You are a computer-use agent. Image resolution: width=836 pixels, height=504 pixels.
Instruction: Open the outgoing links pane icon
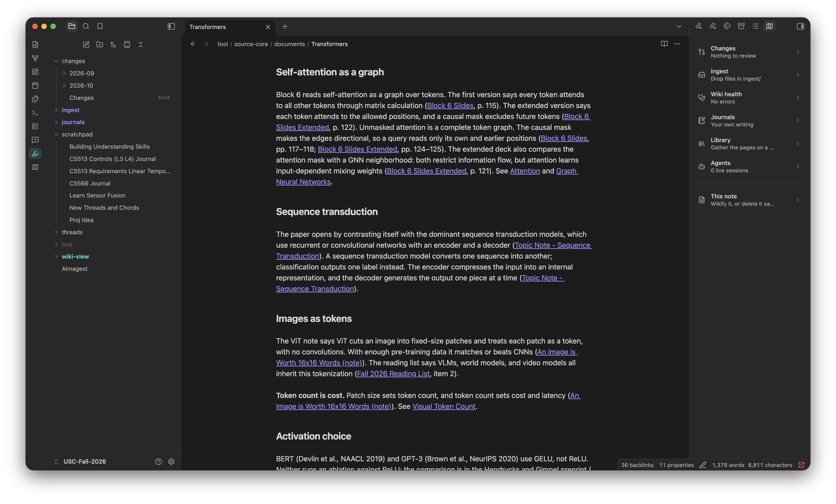tap(713, 26)
